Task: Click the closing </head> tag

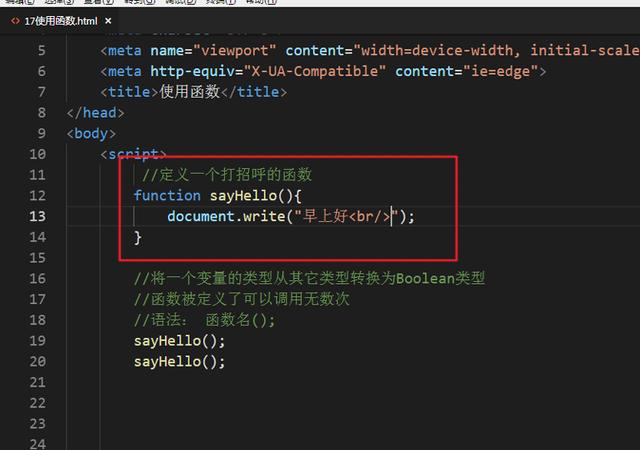Action: tap(96, 113)
